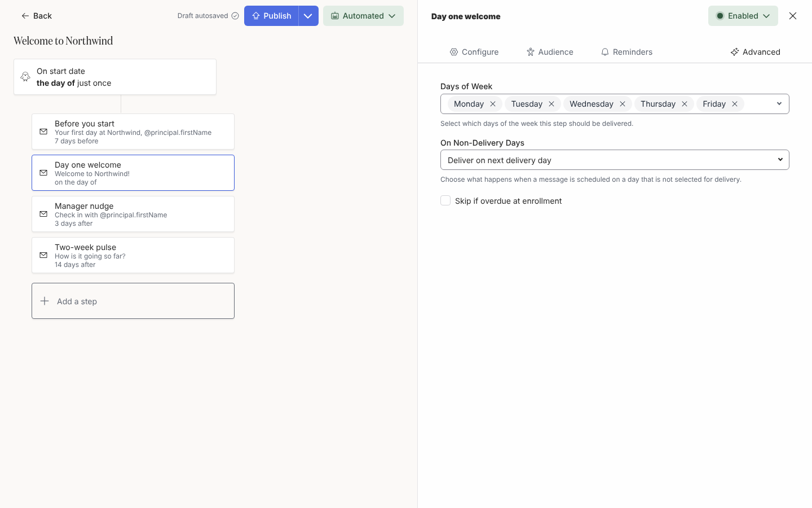Remove Tuesday from Days of Week

[551, 104]
